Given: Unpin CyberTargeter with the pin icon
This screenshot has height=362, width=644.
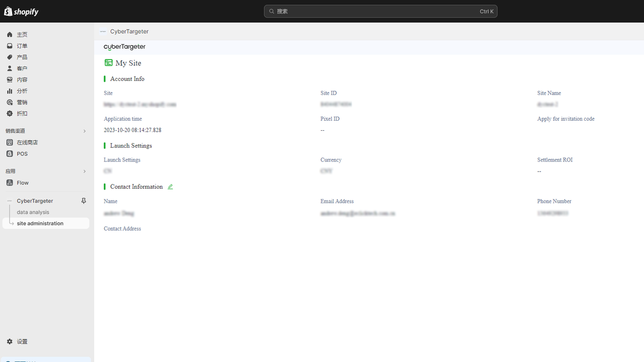Looking at the screenshot, I should tap(84, 201).
